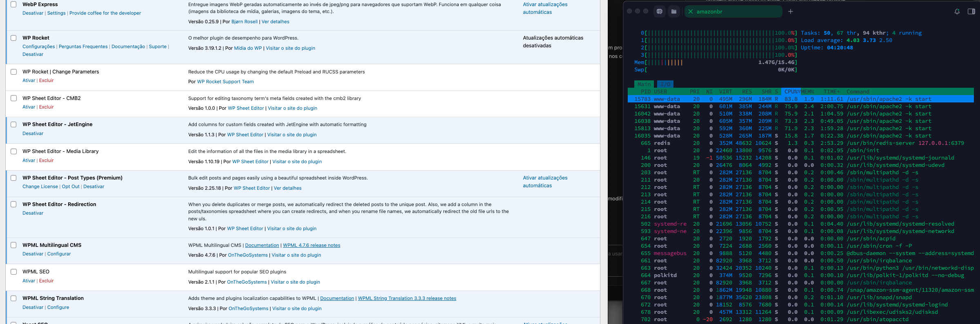Add a new terminal tab with plus icon
Viewport: 980px width, 324px height.
(x=791, y=11)
